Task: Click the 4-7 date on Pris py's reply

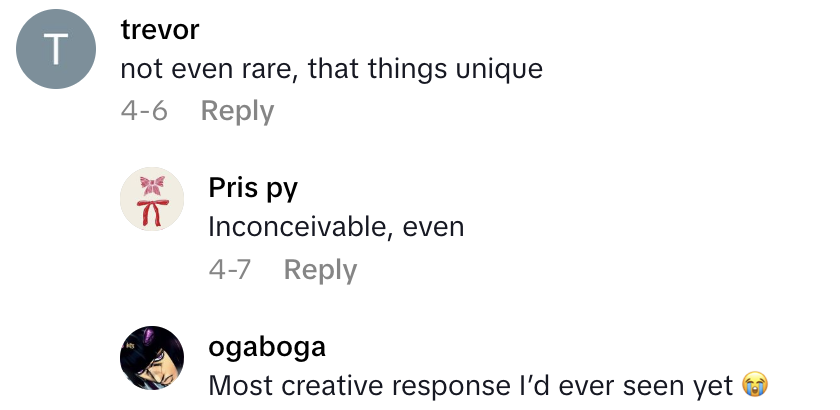Action: (x=229, y=269)
